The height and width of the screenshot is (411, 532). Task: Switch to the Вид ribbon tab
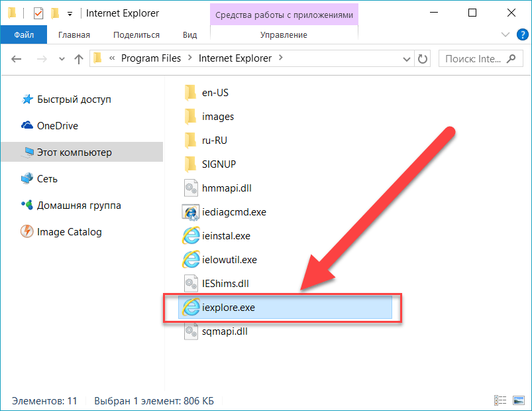pyautogui.click(x=189, y=35)
